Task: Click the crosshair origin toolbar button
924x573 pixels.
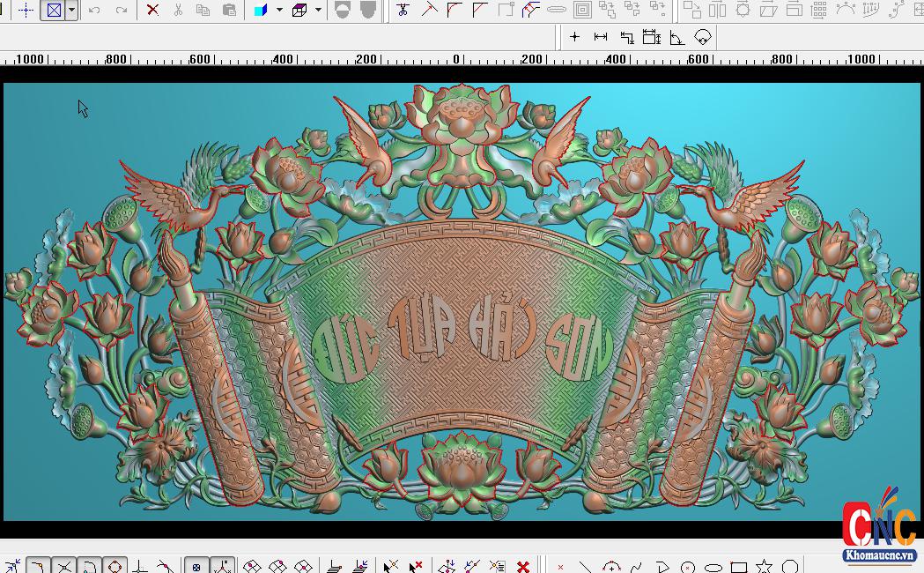Action: 26,11
